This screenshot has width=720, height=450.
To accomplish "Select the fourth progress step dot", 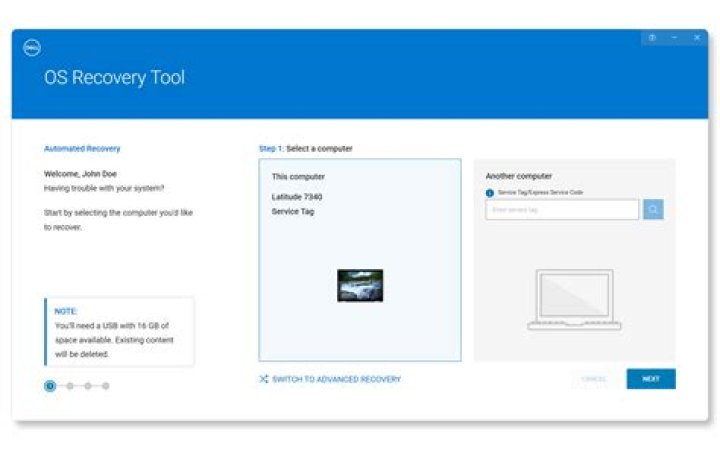I will [x=106, y=386].
